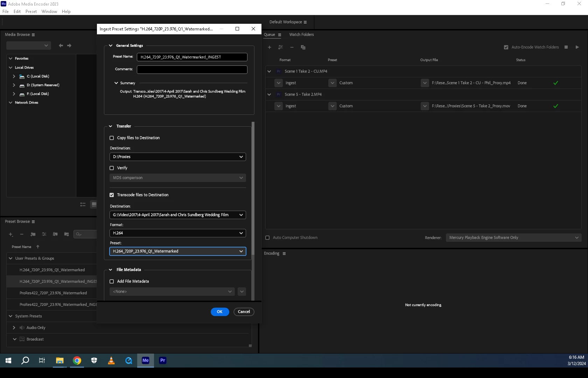The image size is (588, 378).
Task: Delete the selected preset
Action: tap(22, 234)
